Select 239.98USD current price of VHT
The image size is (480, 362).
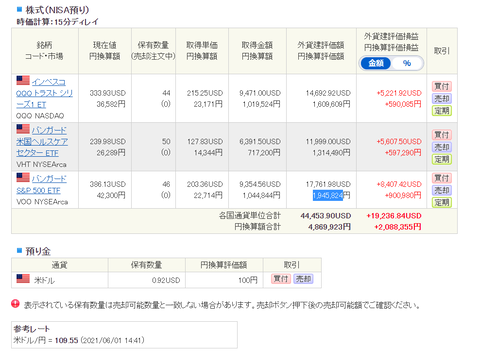pyautogui.click(x=107, y=141)
